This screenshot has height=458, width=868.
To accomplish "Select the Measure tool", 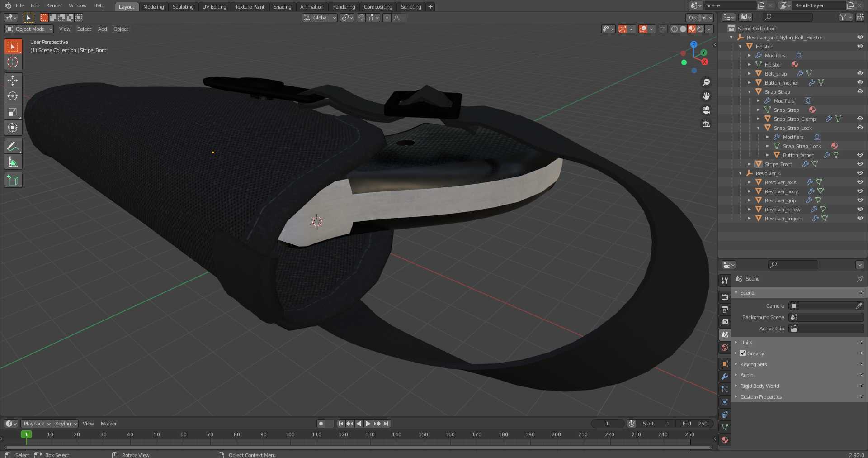I will tap(13, 162).
